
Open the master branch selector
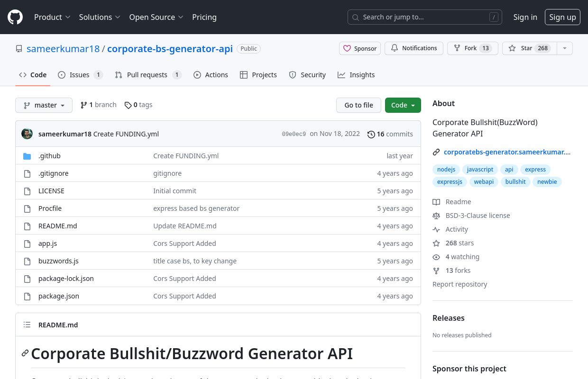[44, 105]
